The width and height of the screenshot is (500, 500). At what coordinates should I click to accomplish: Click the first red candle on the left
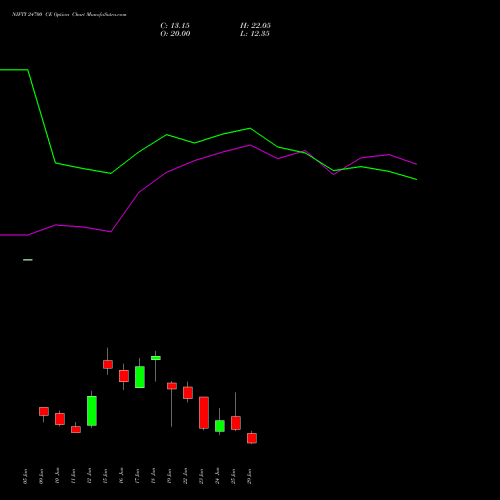point(44,411)
